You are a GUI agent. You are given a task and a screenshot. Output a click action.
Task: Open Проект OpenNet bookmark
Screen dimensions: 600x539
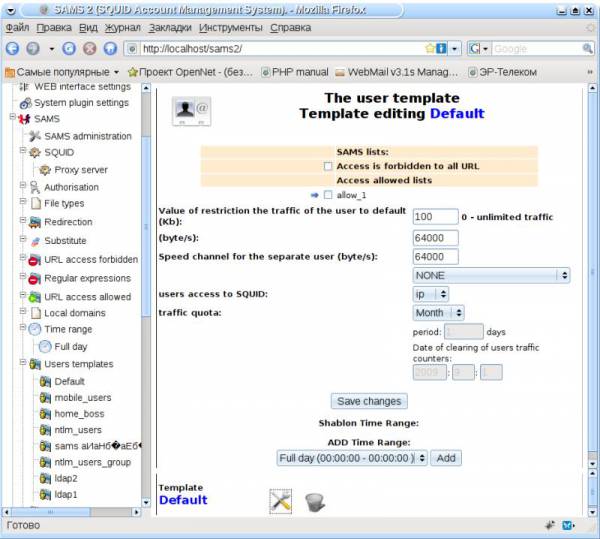click(191, 72)
